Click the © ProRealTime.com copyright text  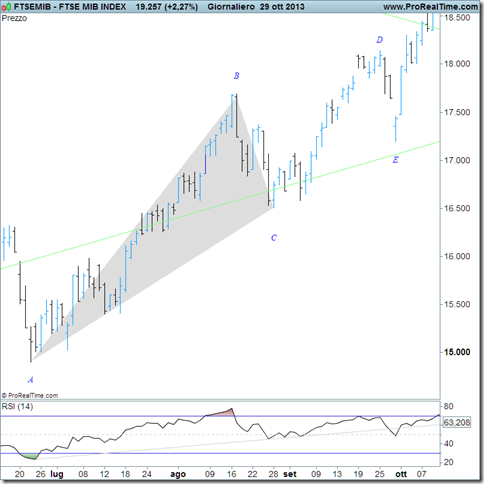(x=30, y=395)
